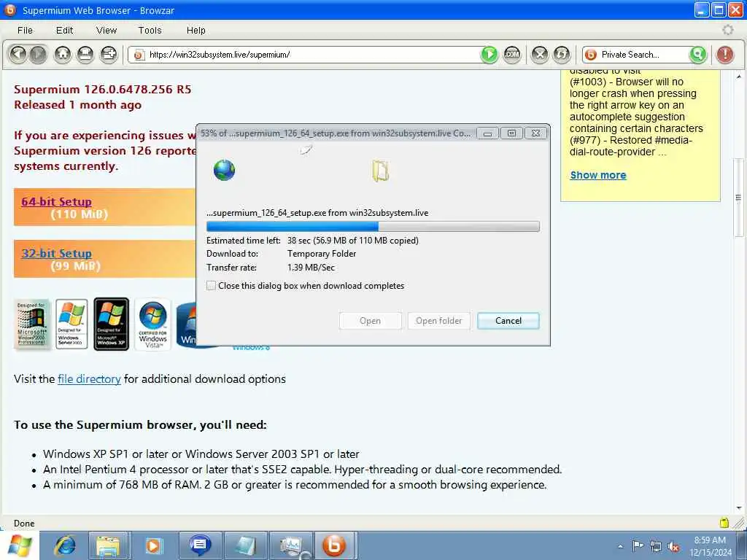Click 'Transfer rate: 1.39 MB/Sec' text
Viewport: 747px width, 560px height.
coord(271,268)
